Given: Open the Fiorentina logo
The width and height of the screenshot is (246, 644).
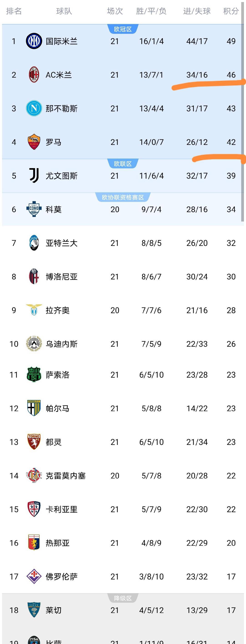Looking at the screenshot, I should point(34,576).
